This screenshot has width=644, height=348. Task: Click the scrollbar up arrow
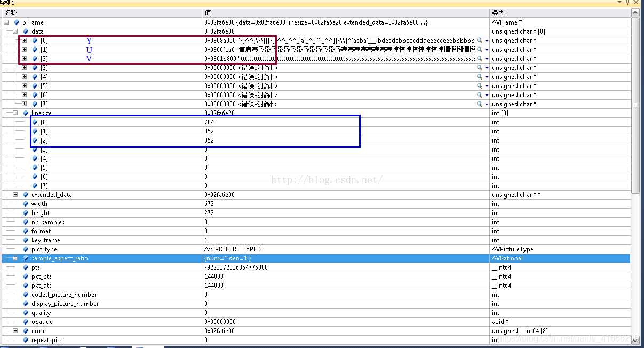[x=635, y=12]
